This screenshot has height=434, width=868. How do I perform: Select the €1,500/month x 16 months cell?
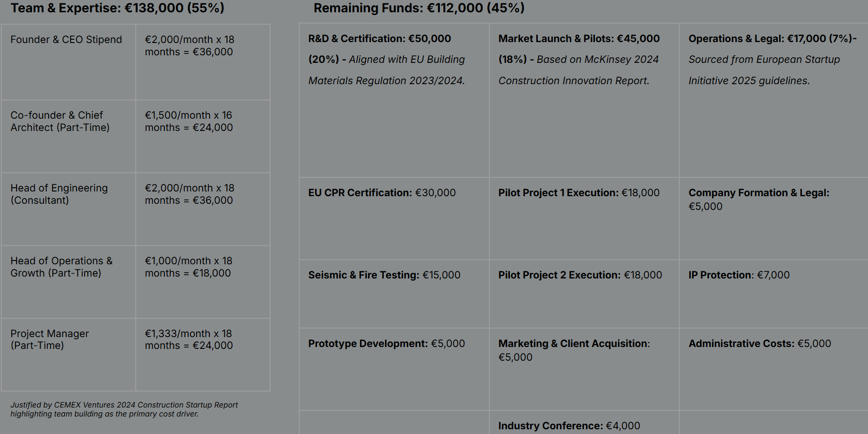coord(189,122)
